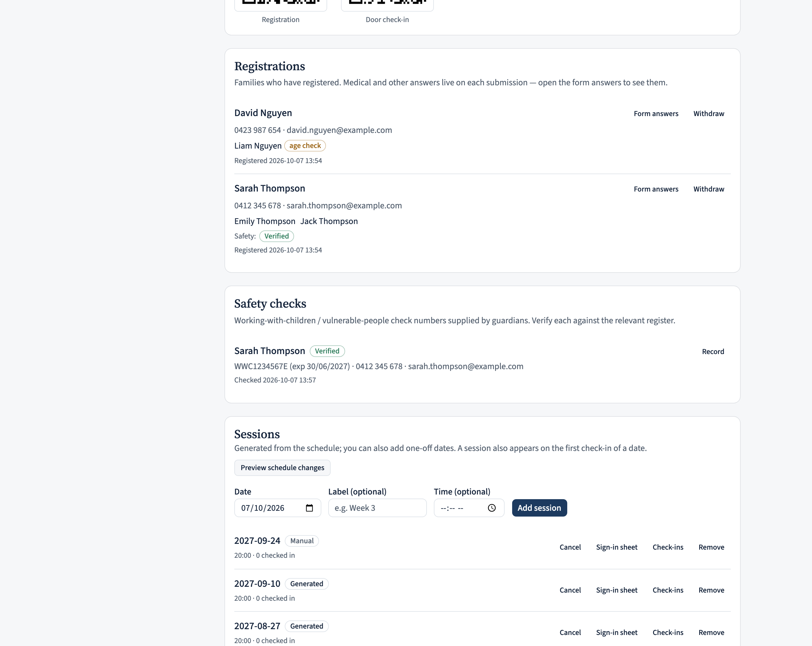Screen dimensions: 812x646
Task: Open the clock picker in Time field
Action: (x=492, y=508)
